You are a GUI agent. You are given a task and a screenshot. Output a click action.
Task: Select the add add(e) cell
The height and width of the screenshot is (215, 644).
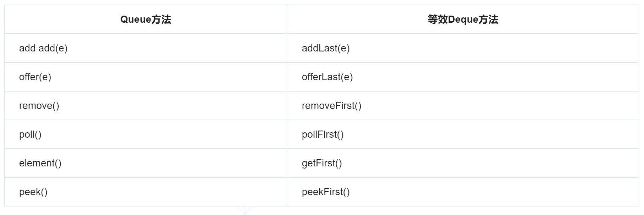coord(146,48)
